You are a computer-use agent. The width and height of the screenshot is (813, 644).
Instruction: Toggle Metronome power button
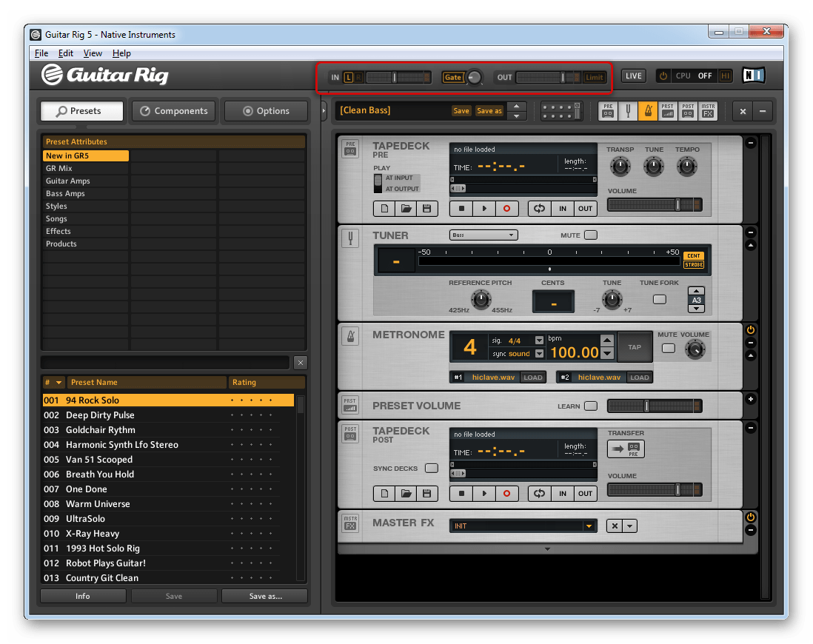click(750, 330)
